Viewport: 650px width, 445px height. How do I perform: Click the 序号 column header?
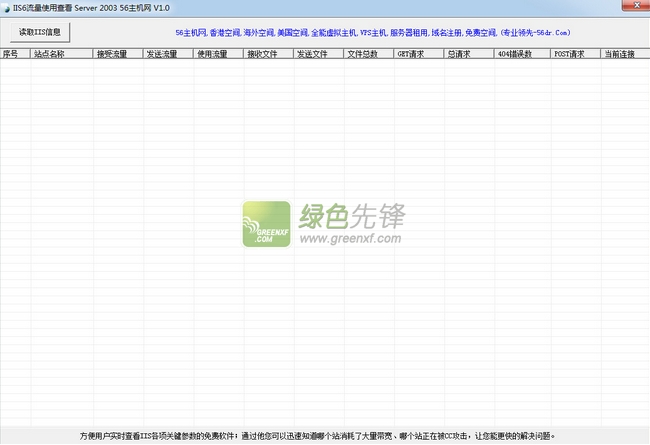point(15,54)
